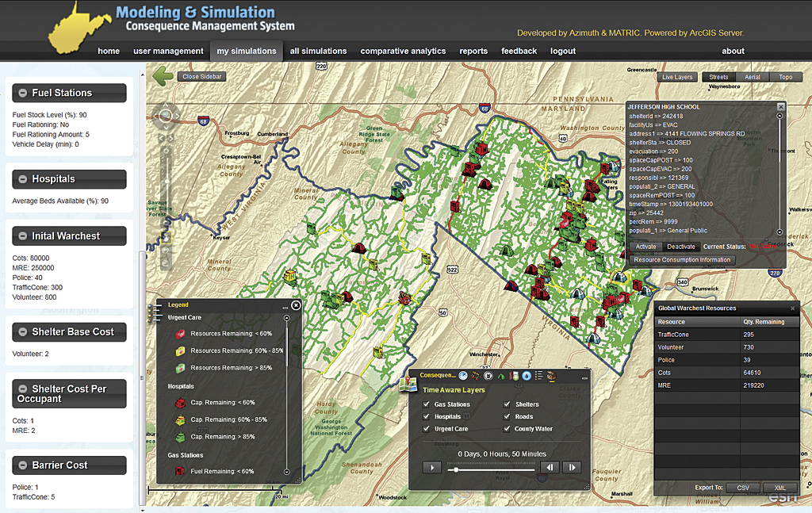Disable the County Water layer checkbox
Viewport: 812px width, 513px height.
507,429
